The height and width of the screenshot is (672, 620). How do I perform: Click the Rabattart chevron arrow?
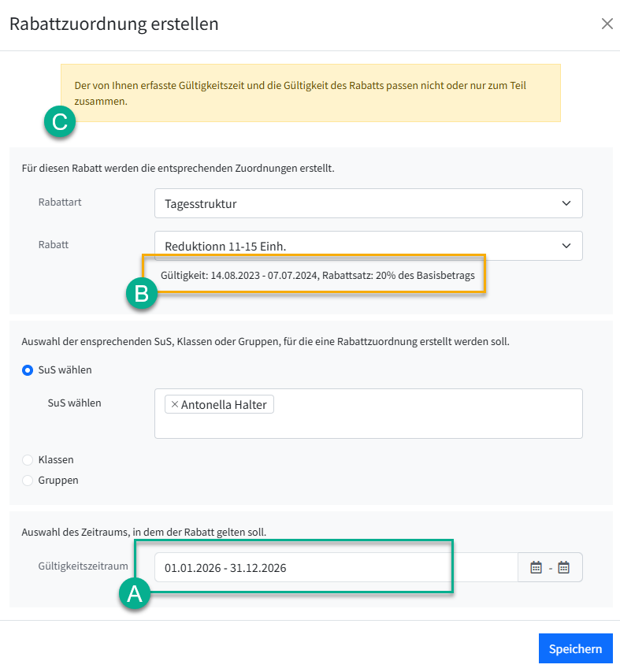(566, 203)
